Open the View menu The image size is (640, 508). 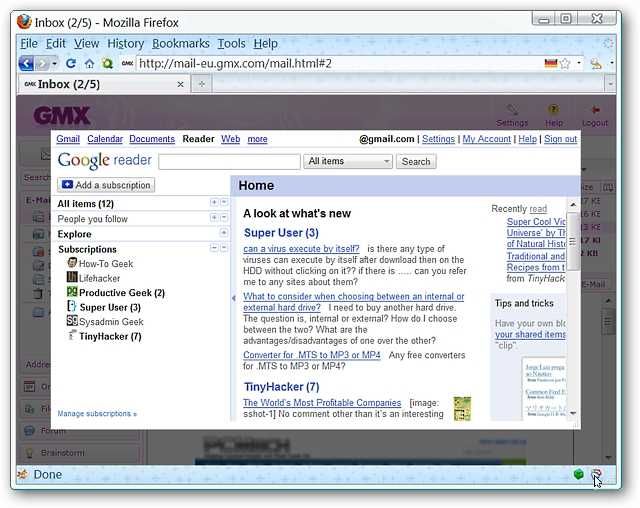coord(86,43)
